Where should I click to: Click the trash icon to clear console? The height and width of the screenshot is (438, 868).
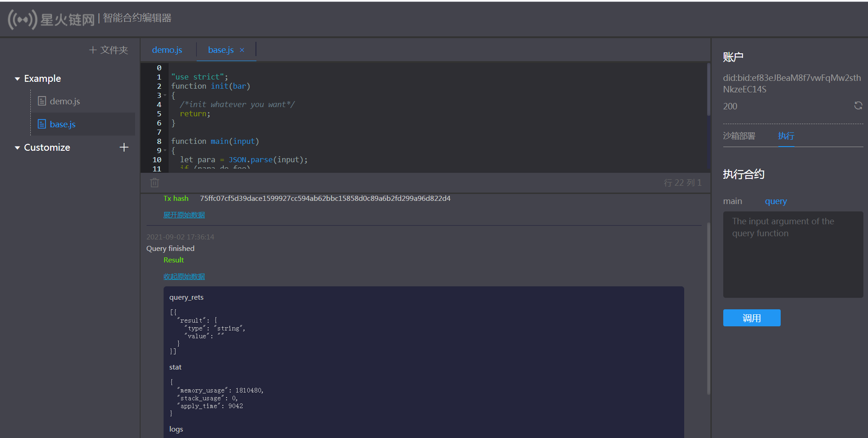coord(154,182)
